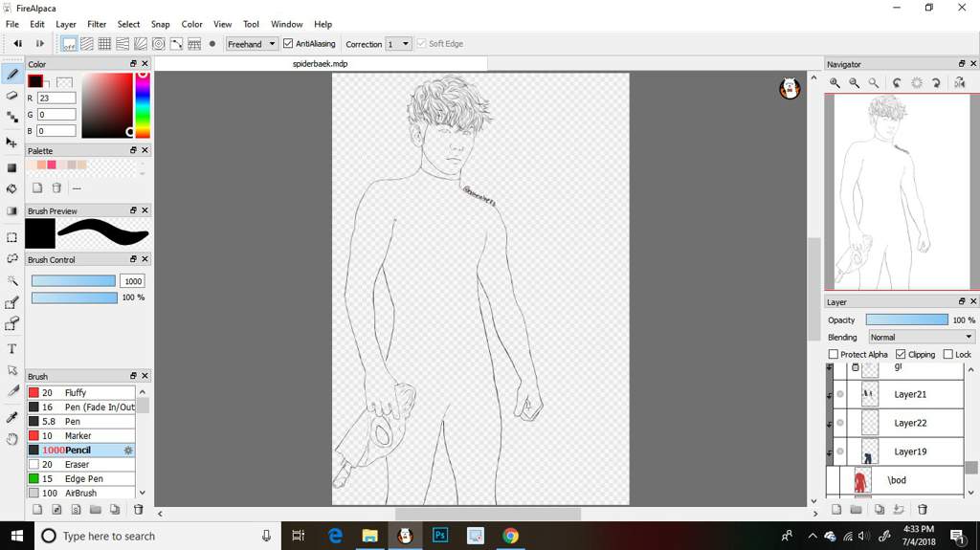Image resolution: width=980 pixels, height=550 pixels.
Task: Select the Bucket fill tool
Action: [x=11, y=188]
